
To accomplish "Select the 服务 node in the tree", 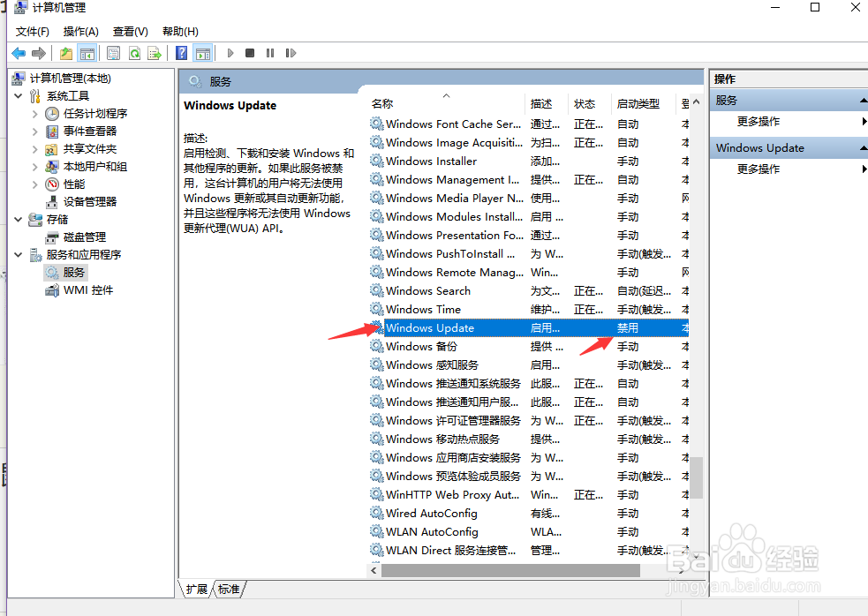I will pos(73,273).
